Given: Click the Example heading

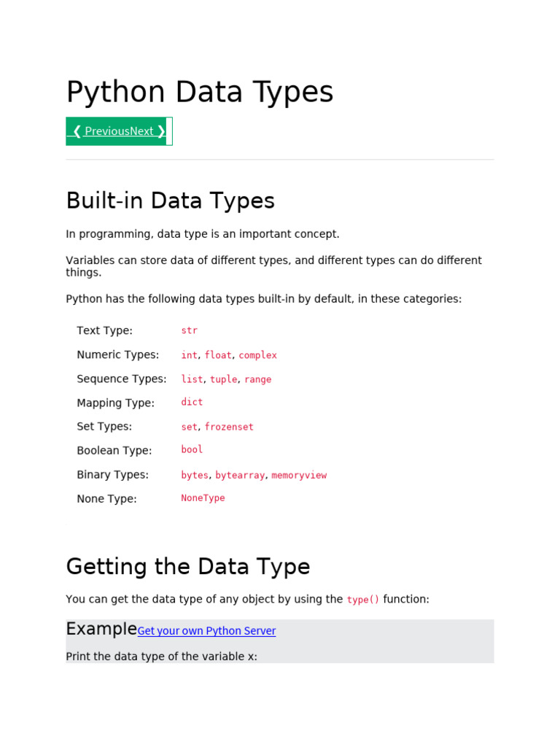Looking at the screenshot, I should point(101,629).
